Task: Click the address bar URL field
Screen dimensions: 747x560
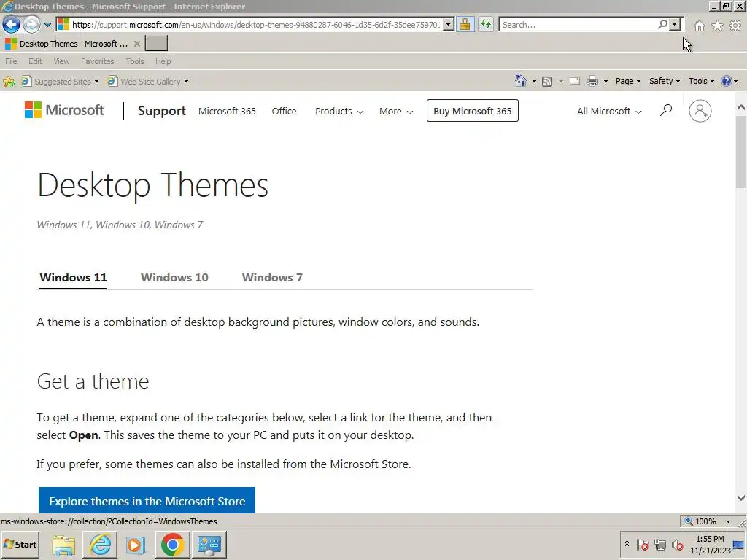Action: (249, 24)
